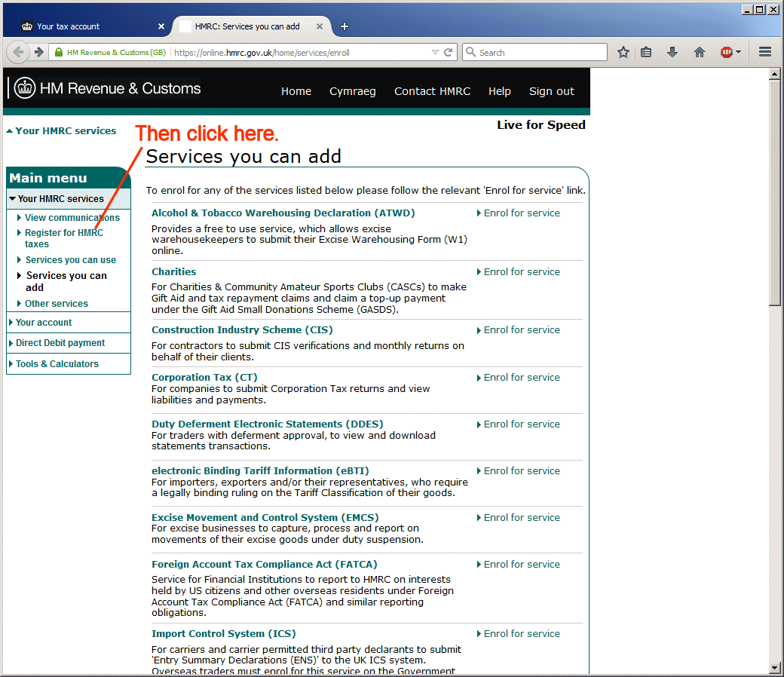
Task: Open Contact HMRC in top navigation
Action: tap(433, 91)
